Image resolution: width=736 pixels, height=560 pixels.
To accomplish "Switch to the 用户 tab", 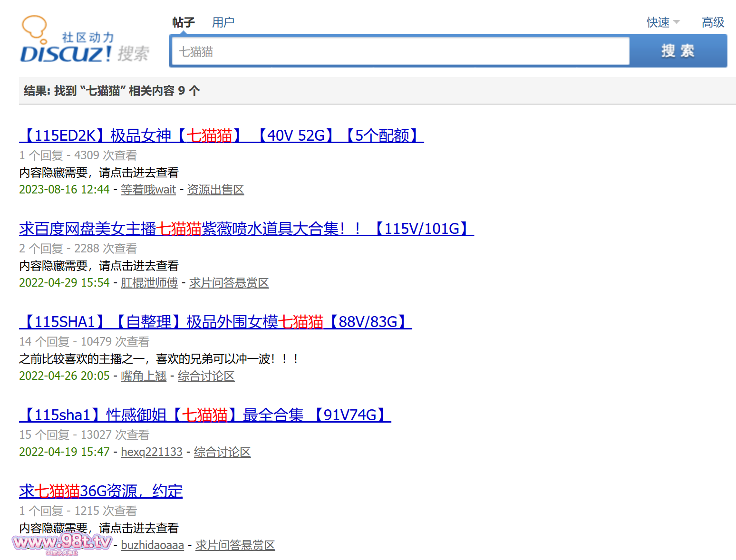I will coord(223,22).
